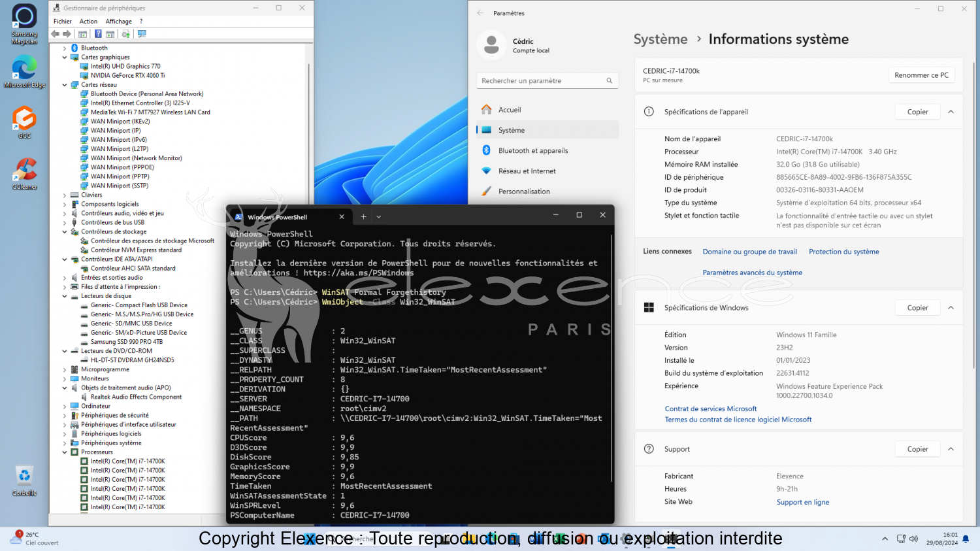This screenshot has width=980, height=551.
Task: Open Protection du système link
Action: coord(843,252)
